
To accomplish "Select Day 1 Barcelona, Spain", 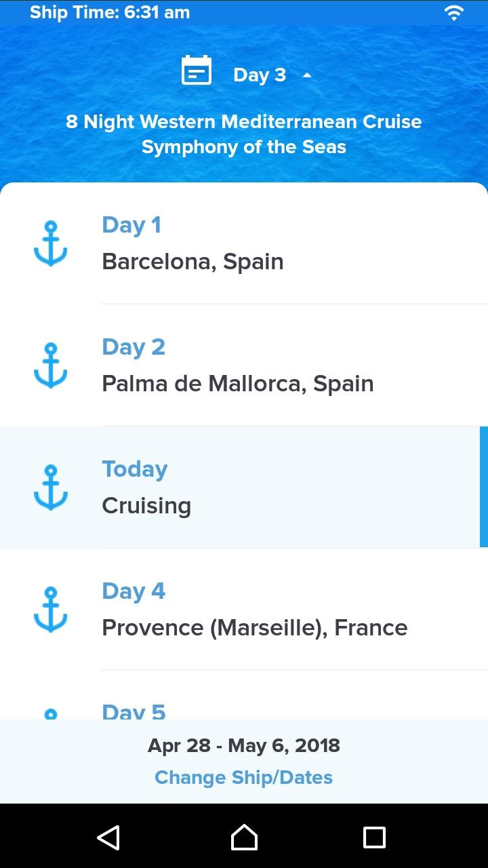I will (x=192, y=261).
